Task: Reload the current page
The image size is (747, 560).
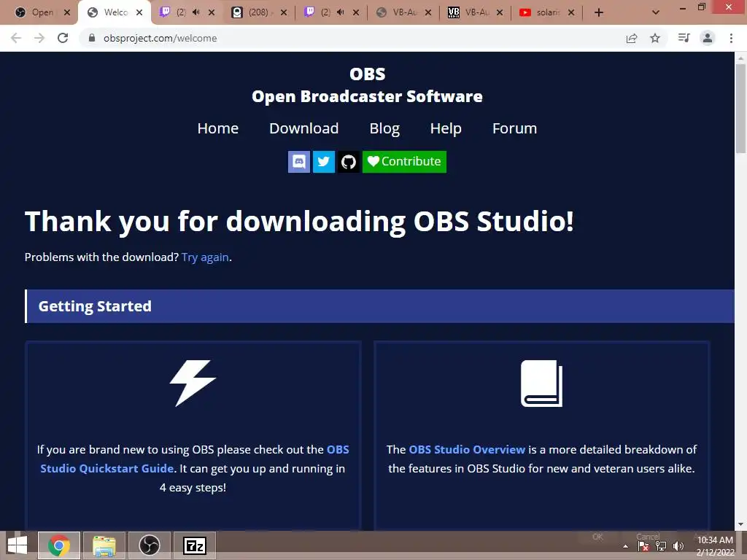Action: coord(63,38)
